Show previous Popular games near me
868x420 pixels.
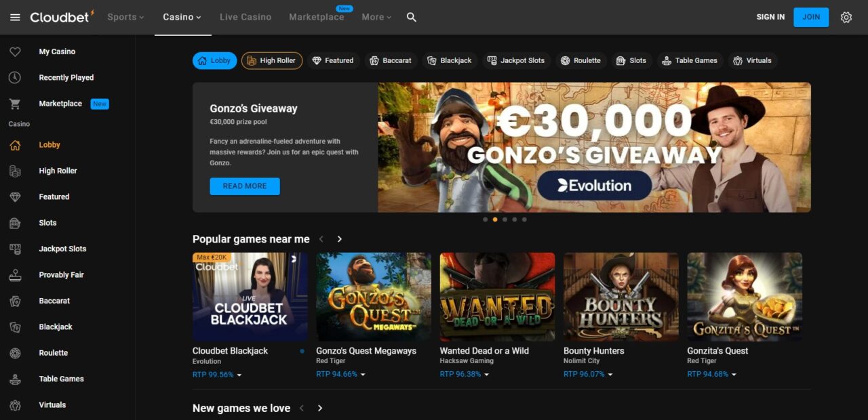click(x=321, y=239)
